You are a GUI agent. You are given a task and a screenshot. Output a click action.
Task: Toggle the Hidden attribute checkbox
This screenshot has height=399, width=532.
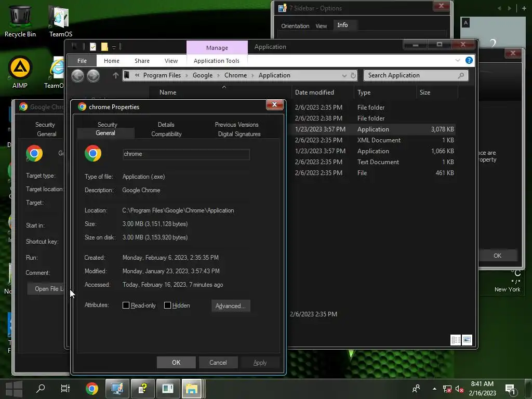[167, 305]
